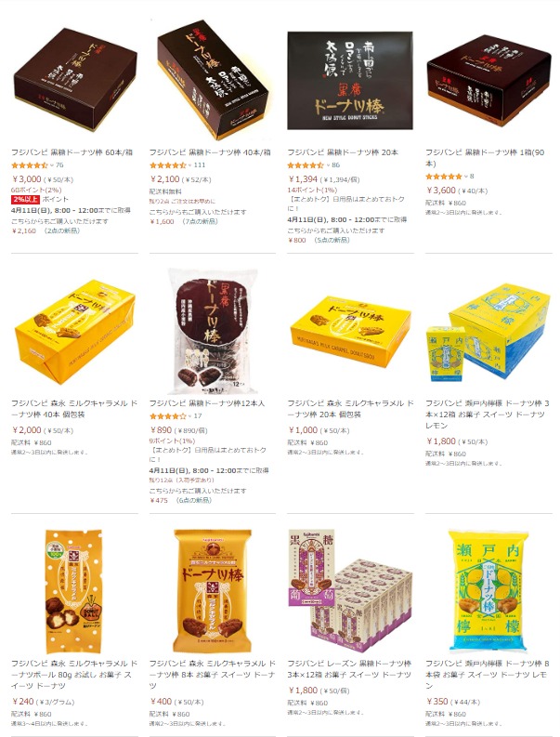Open the 60本/箱 黒糖ドーナツ棒 product image
The image size is (560, 737).
[74, 79]
